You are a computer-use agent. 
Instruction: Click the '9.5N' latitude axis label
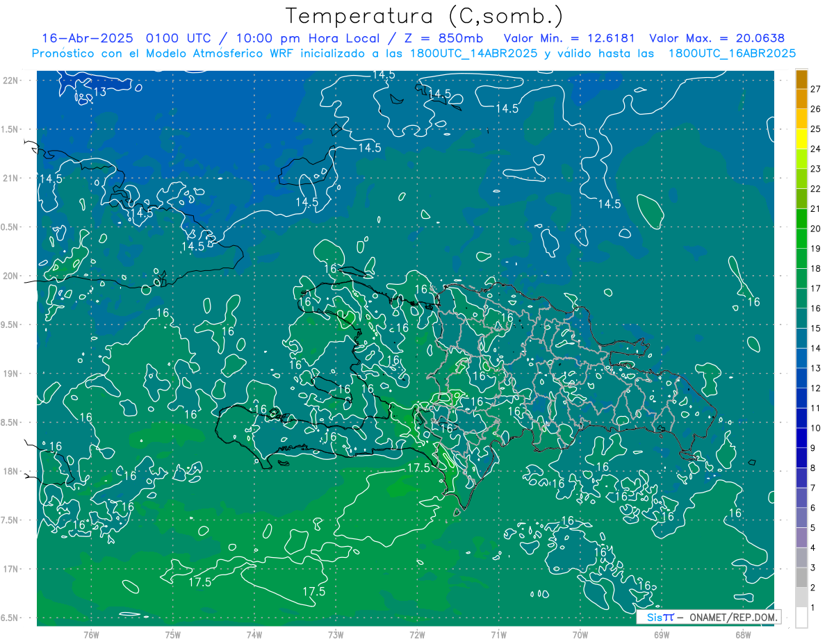click(10, 324)
